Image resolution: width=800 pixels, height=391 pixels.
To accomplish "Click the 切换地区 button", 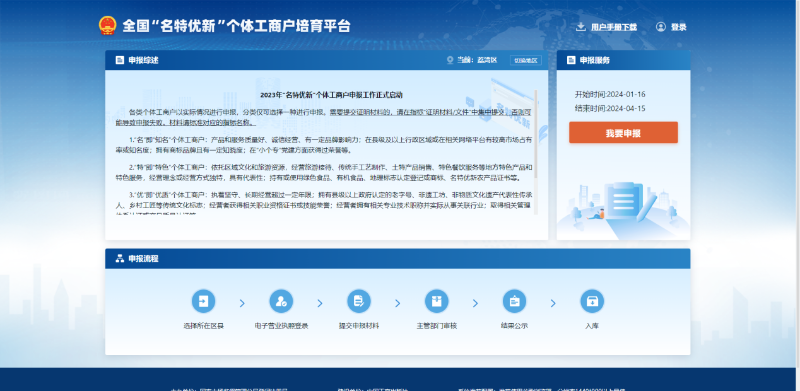I will click(526, 60).
